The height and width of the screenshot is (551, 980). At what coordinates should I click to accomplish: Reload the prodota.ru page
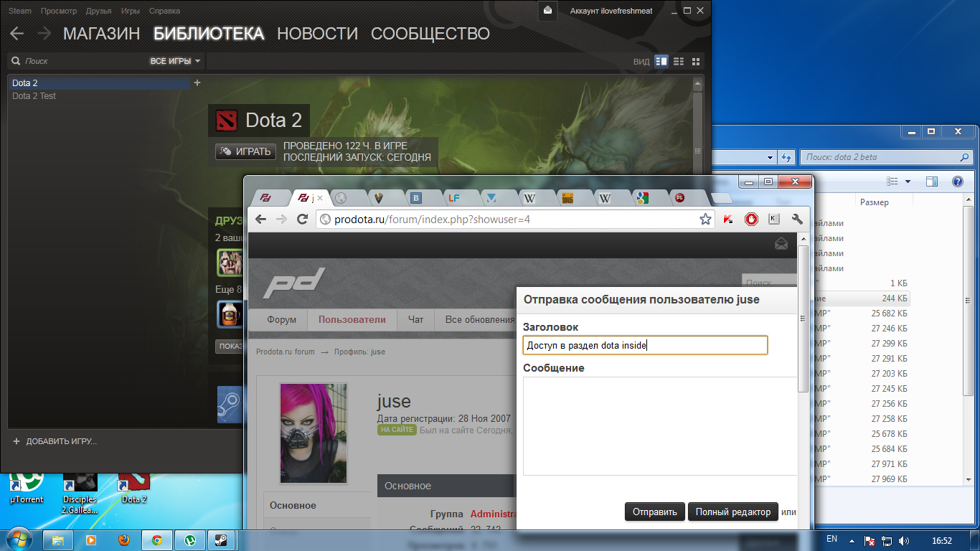click(x=303, y=220)
